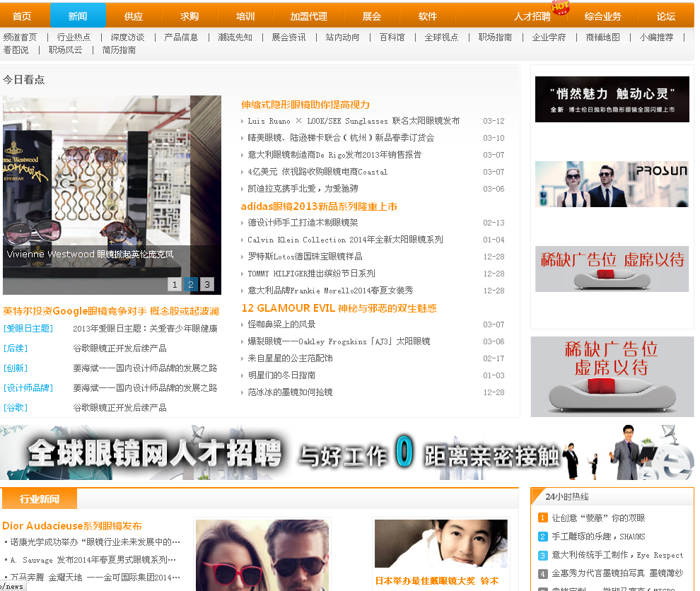The height and width of the screenshot is (591, 700).
Task: Open the 日本举办最佳戴眼镜大奖 article link
Action: pos(437,580)
